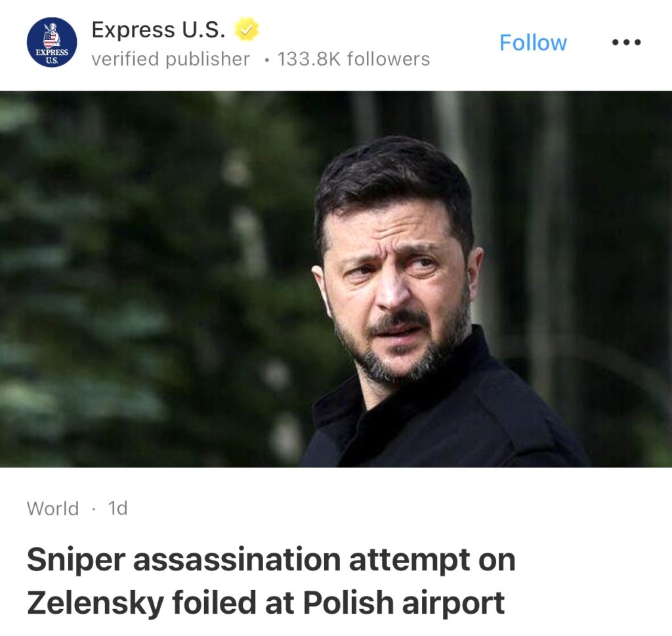This screenshot has height=636, width=672.
Task: Open the article's main photo
Action: click(336, 279)
